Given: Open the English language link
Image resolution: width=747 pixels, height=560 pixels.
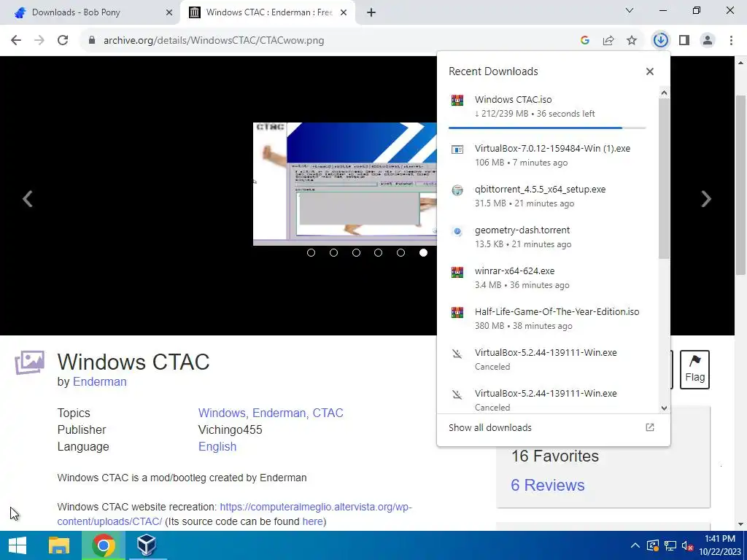Looking at the screenshot, I should (217, 447).
